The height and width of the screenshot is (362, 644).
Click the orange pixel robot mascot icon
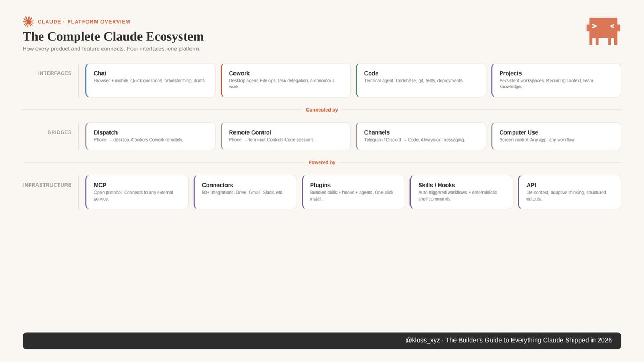[x=603, y=31]
